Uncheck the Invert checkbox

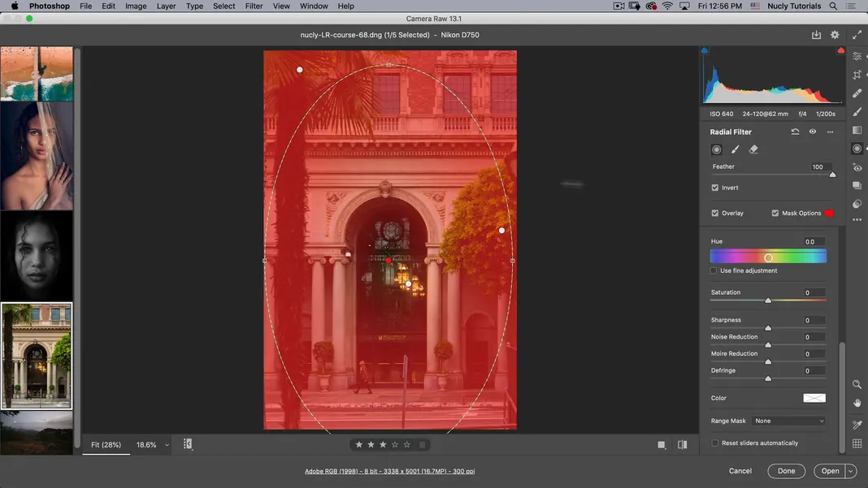click(714, 188)
